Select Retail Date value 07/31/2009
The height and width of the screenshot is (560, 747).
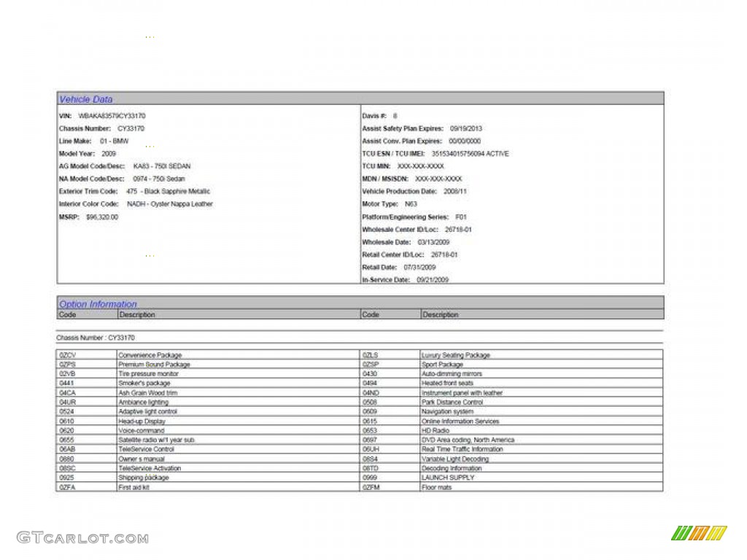(419, 267)
